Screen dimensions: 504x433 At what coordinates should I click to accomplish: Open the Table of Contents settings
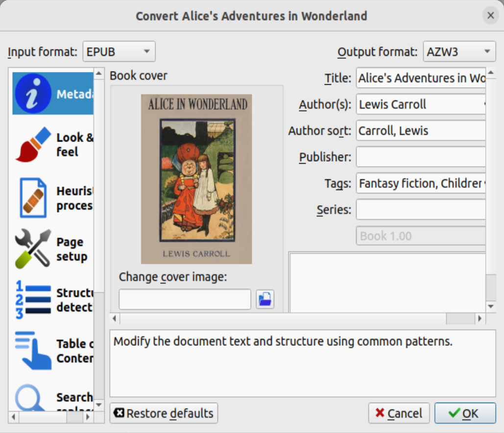click(33, 351)
